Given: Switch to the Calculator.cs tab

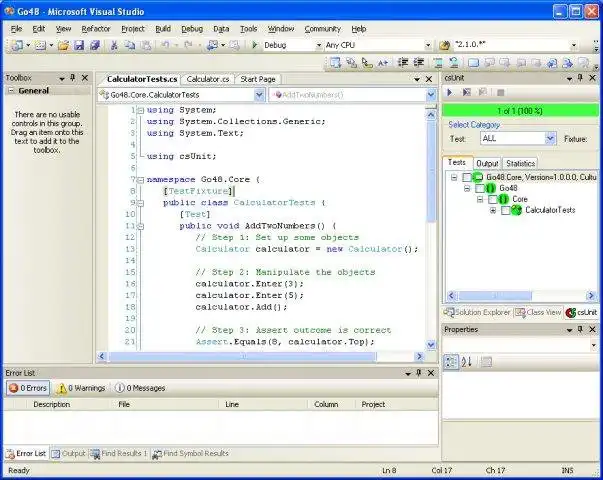Looking at the screenshot, I should coord(208,79).
